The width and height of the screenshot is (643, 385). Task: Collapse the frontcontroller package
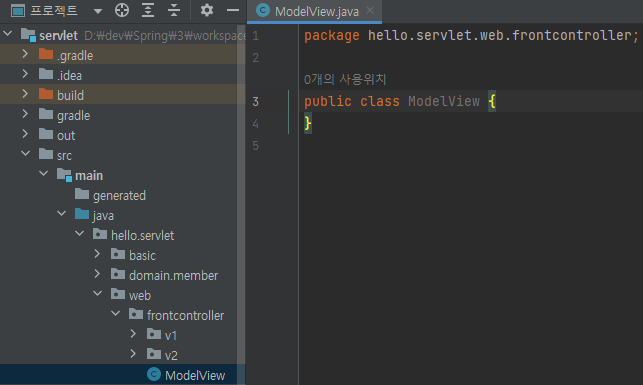tap(116, 314)
